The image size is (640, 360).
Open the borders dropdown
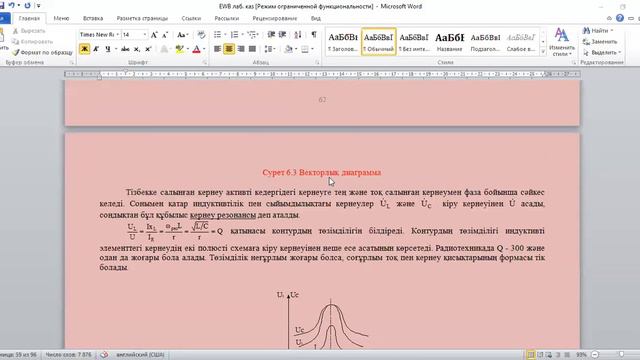(312, 49)
